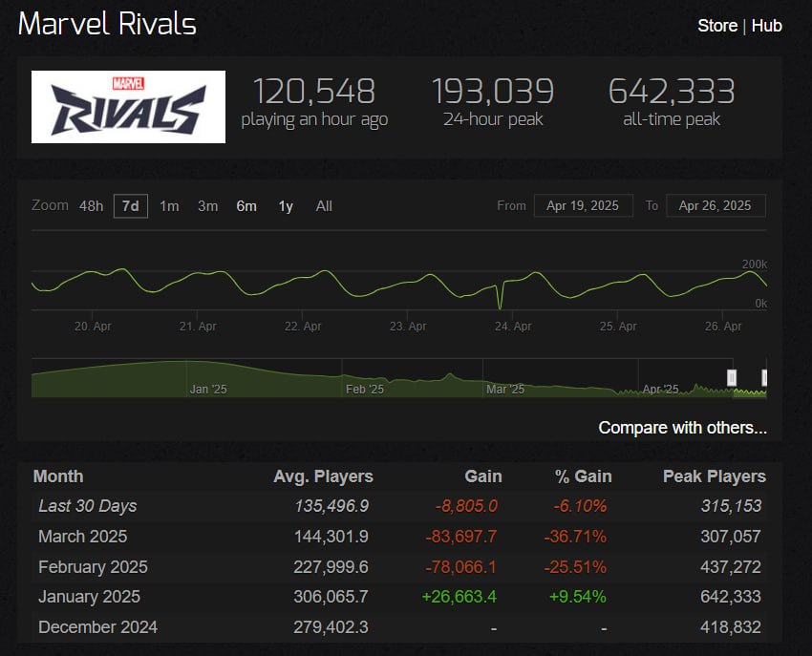
Task: Click the -83,697.7 gain value
Action: click(460, 537)
